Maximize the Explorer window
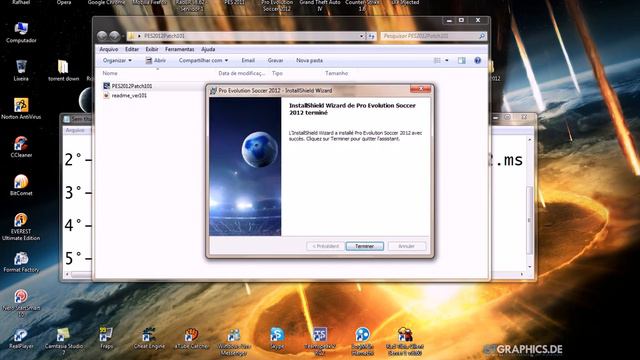Viewport: 640px width, 360px height. point(462,20)
